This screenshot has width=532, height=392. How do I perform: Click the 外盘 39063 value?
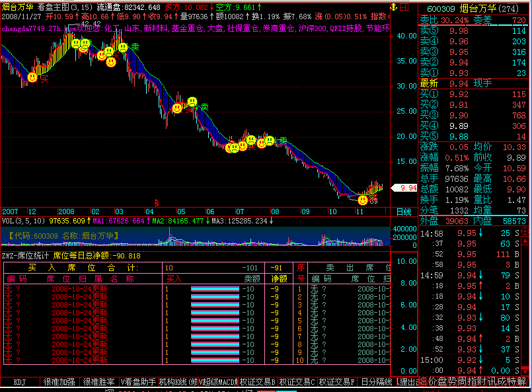457,221
